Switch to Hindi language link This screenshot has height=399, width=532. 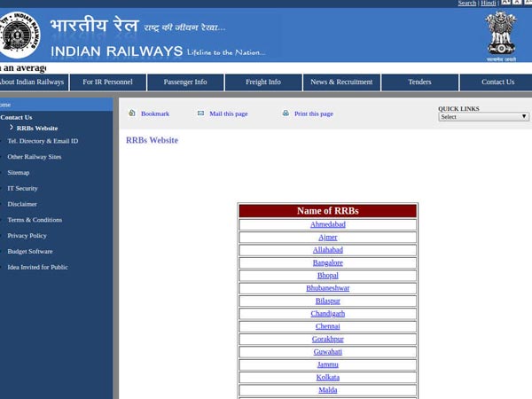[489, 3]
